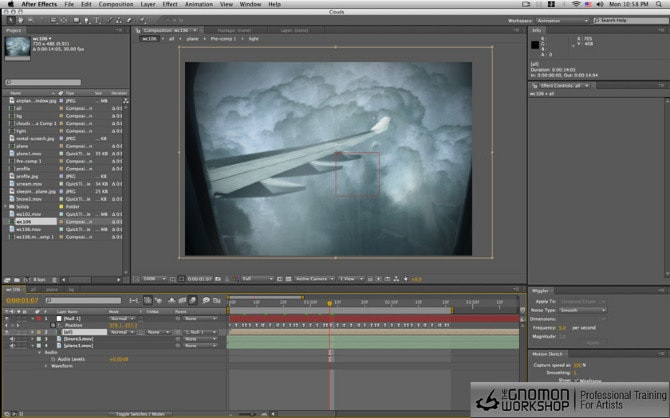Open the Composition menu

coord(116,4)
